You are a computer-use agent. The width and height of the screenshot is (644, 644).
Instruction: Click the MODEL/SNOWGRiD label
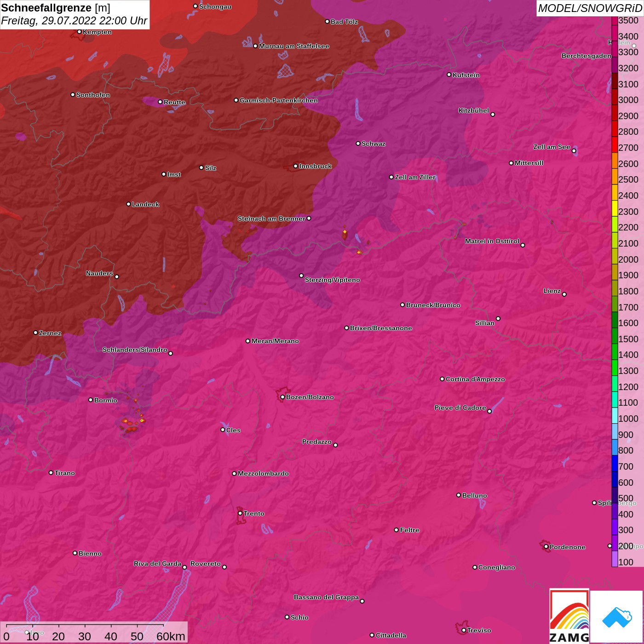(589, 8)
